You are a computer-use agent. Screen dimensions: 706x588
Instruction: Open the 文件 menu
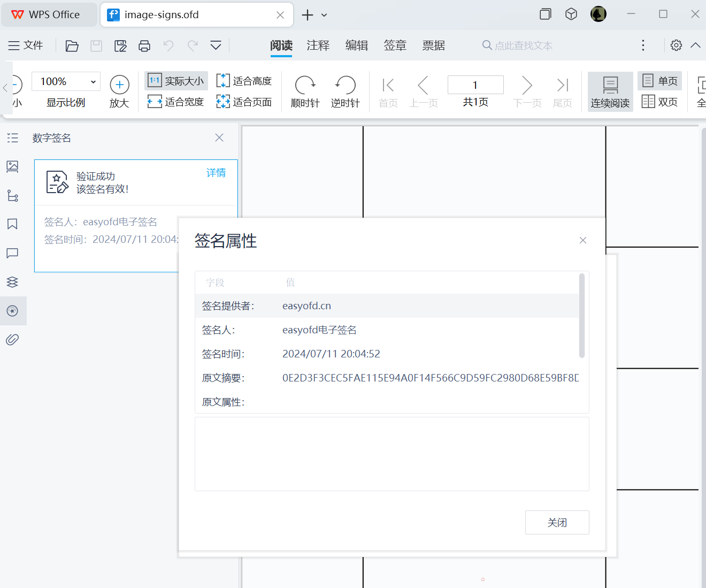click(26, 45)
